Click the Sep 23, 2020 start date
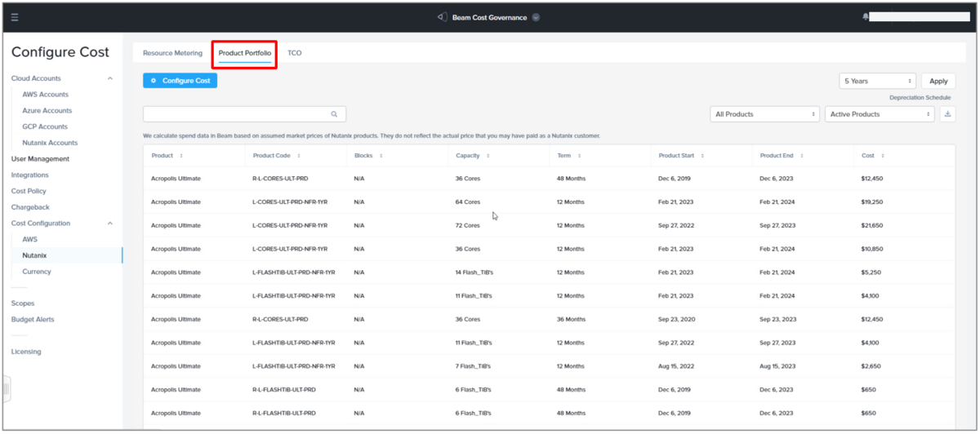The height and width of the screenshot is (434, 980). (676, 319)
